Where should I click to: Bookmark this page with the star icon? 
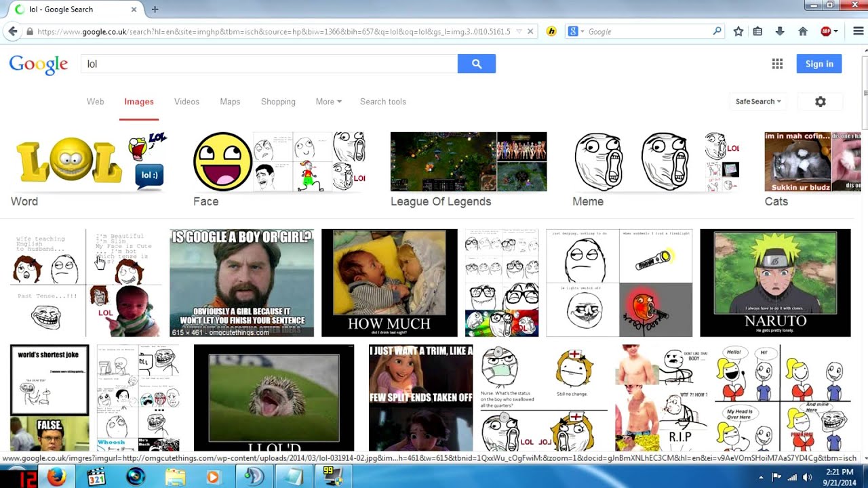tap(738, 31)
